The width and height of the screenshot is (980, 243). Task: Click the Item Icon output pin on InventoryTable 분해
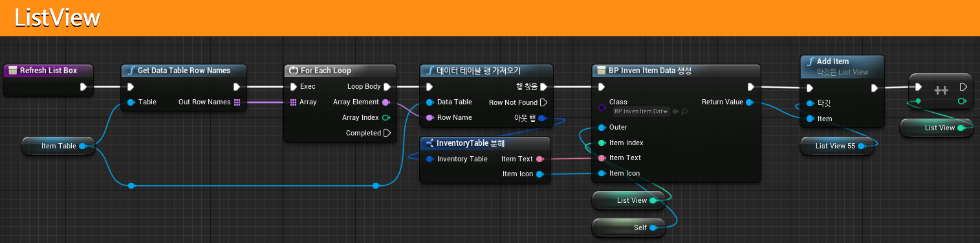tap(540, 174)
